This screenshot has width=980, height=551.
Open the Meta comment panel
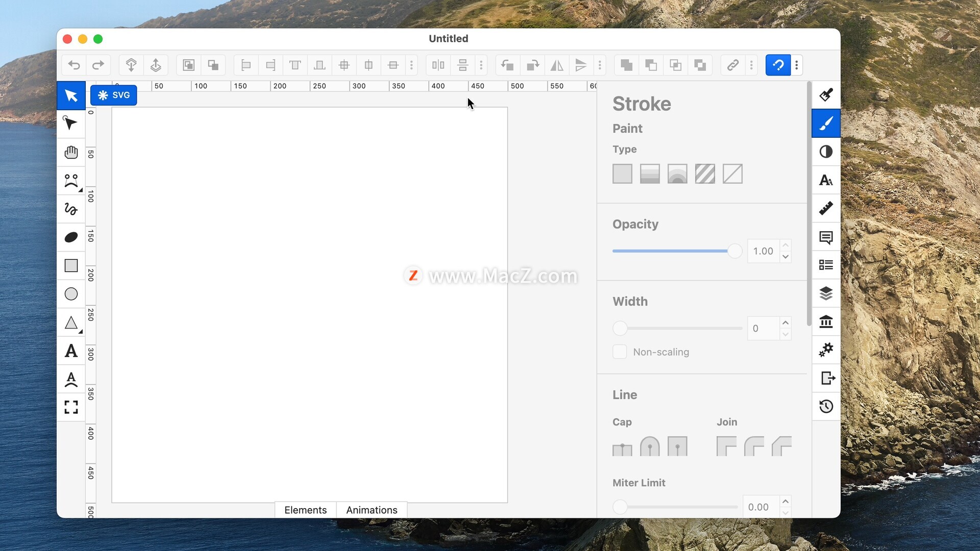pos(826,237)
